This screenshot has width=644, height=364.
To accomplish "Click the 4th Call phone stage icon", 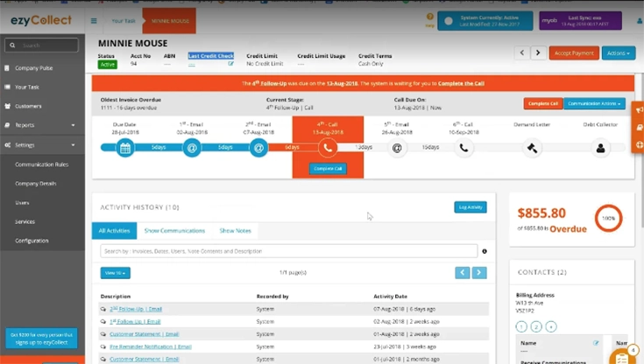I will 328,148.
